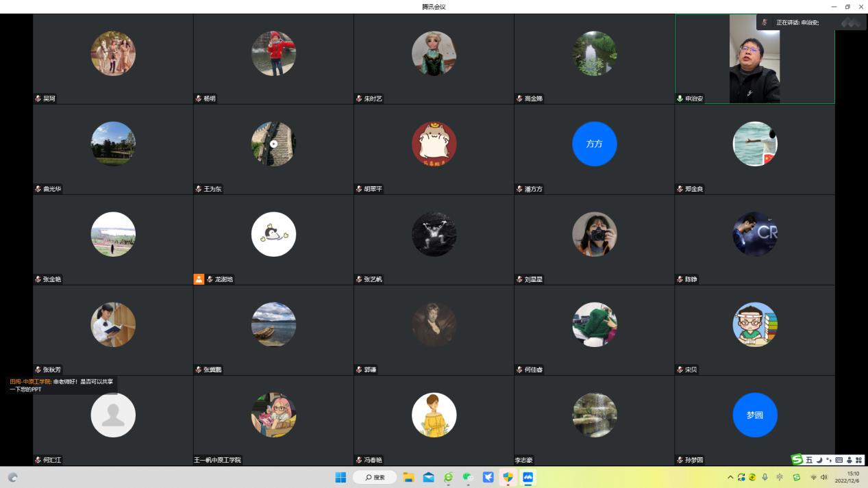Screen dimensions: 868x488
Task: Expand hidden system tray icons chevron
Action: click(730, 477)
